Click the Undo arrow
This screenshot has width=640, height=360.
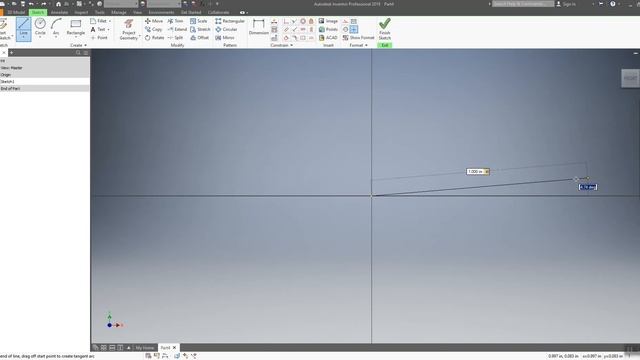tap(31, 4)
